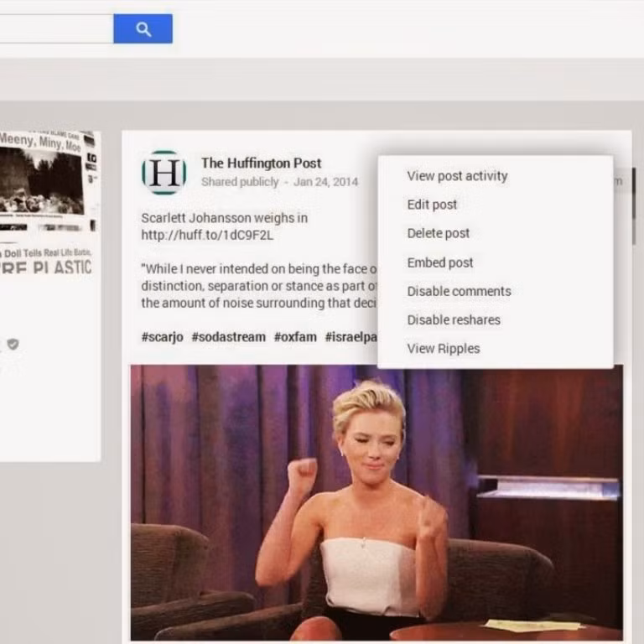The height and width of the screenshot is (644, 644).
Task: Disable reshares via the post menu
Action: (x=454, y=319)
